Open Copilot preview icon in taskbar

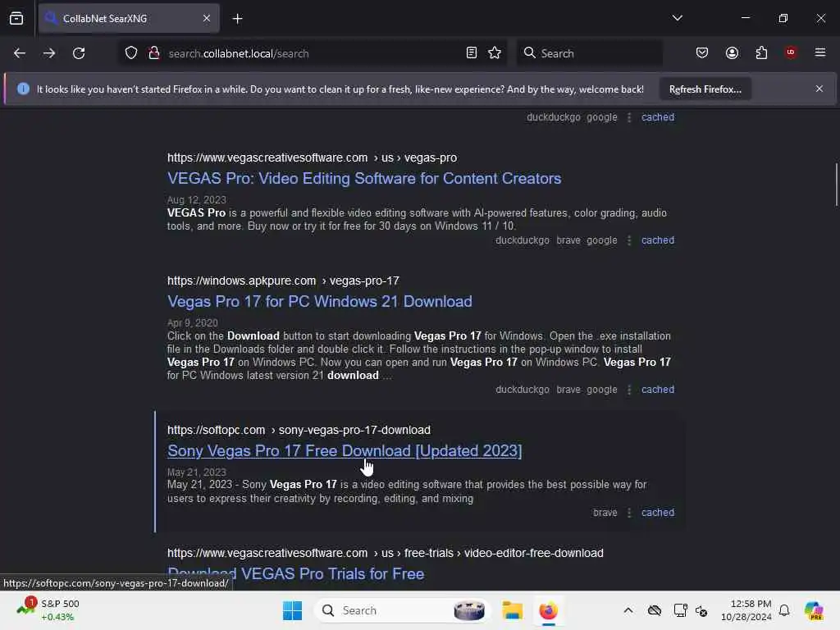[814, 610]
